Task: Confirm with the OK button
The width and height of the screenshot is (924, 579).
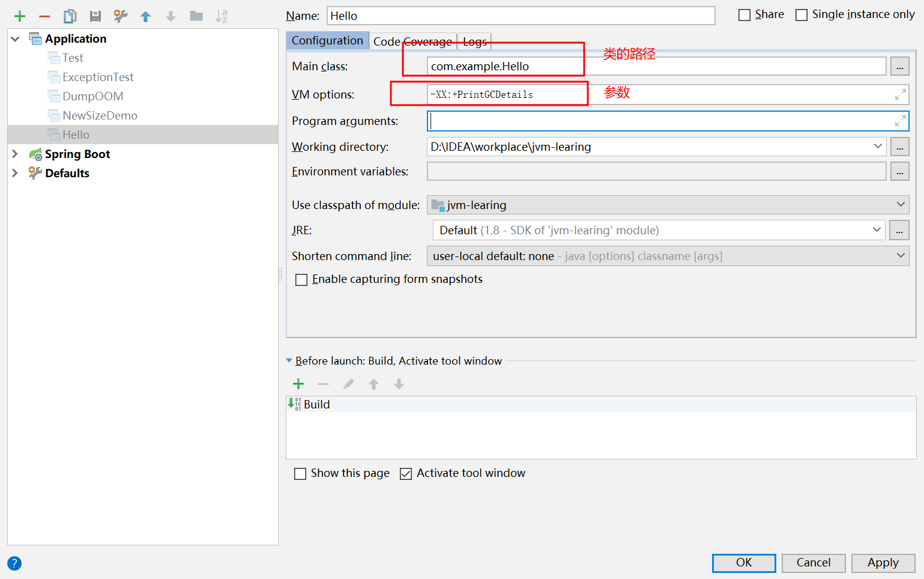Action: pos(744,563)
